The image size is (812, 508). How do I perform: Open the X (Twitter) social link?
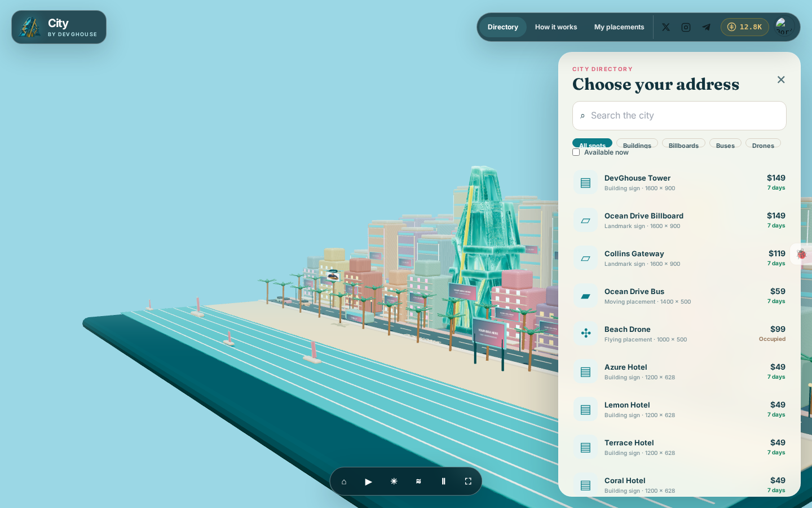[x=666, y=27]
